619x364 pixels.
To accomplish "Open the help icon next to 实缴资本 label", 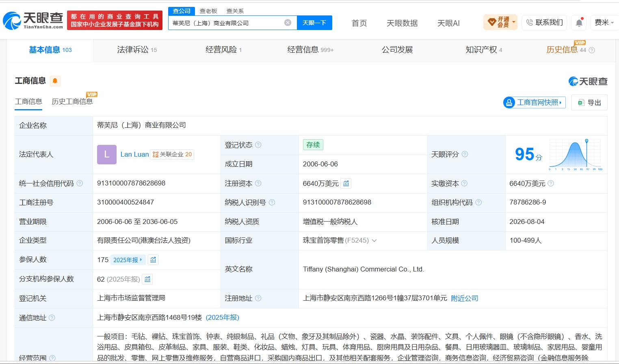I will click(x=465, y=183).
